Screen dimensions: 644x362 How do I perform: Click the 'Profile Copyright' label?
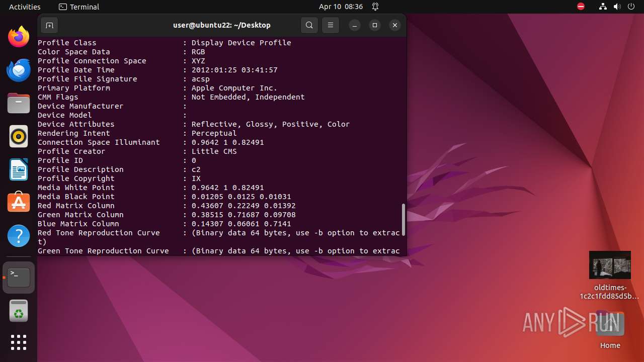coord(76,178)
